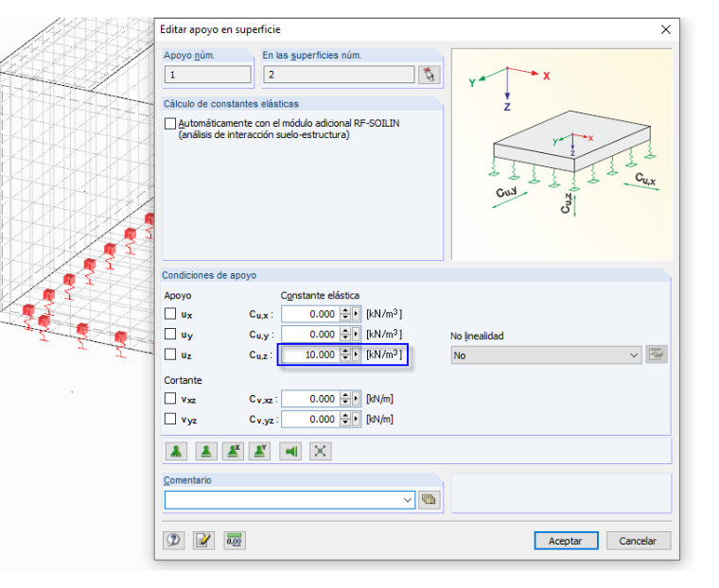The image size is (719, 588).
Task: Click the Cv,yz constant value field
Action: [x=311, y=419]
